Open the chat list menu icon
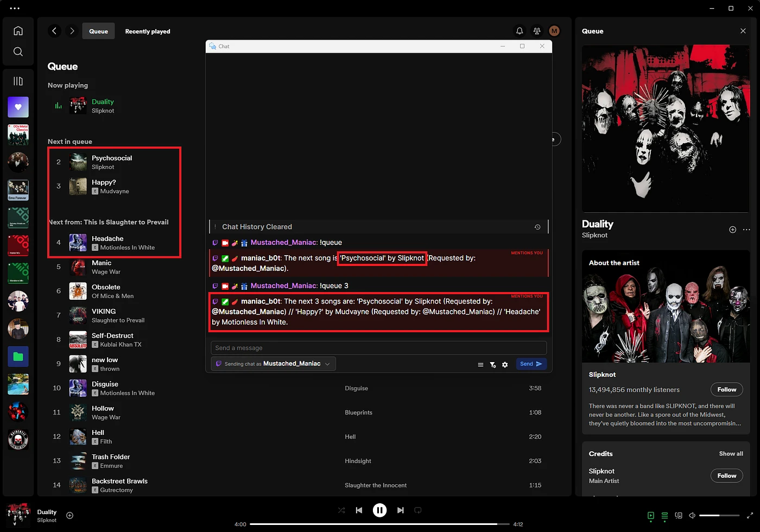The width and height of the screenshot is (760, 532). (480, 365)
